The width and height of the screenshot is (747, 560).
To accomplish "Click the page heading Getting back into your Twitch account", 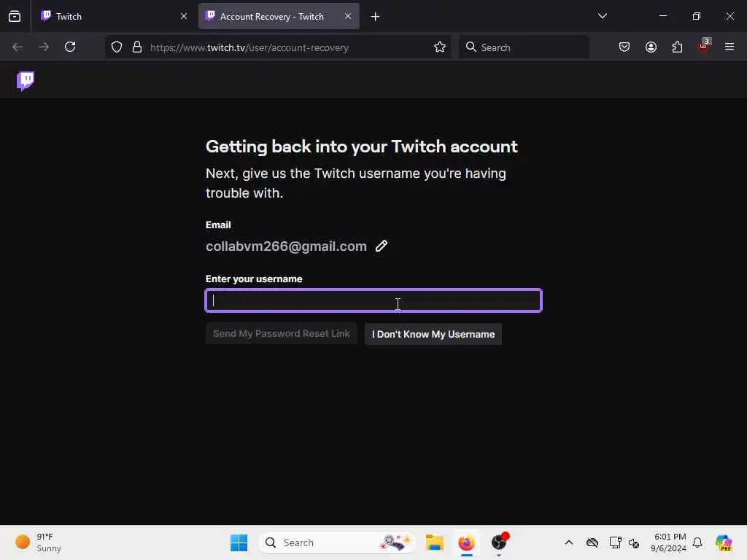I will [362, 147].
